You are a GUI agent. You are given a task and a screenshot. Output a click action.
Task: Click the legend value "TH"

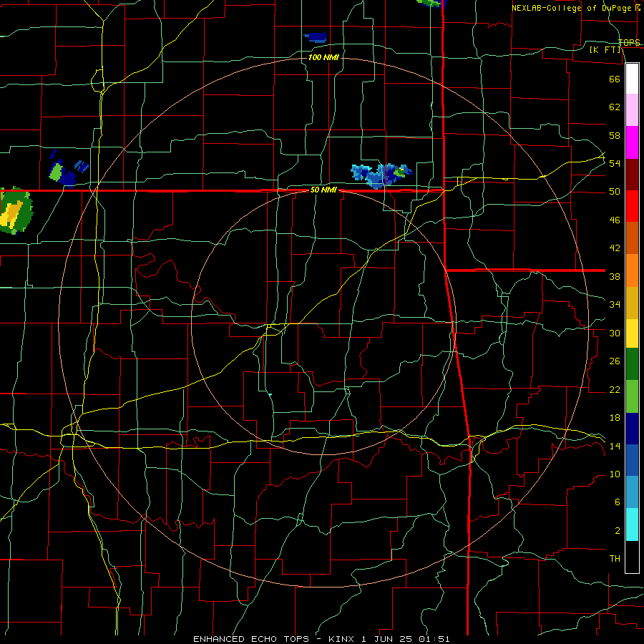click(615, 559)
